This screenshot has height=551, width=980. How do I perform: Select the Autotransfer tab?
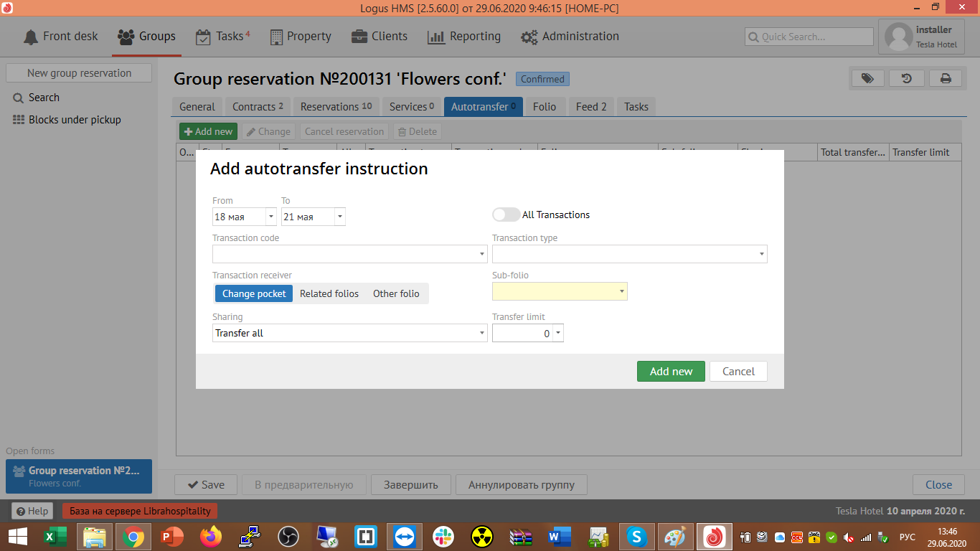point(484,107)
